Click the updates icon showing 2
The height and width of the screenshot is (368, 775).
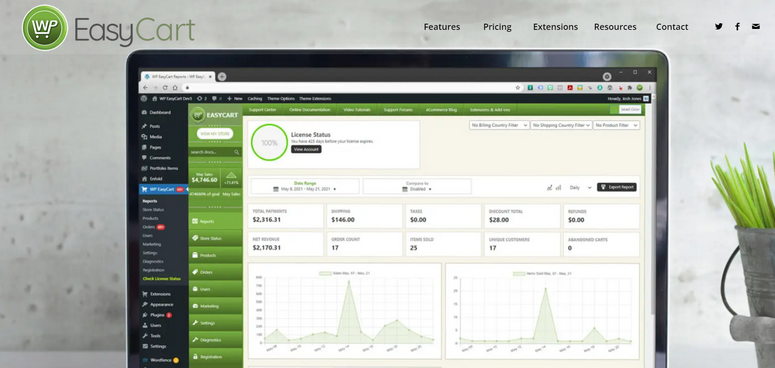point(202,98)
